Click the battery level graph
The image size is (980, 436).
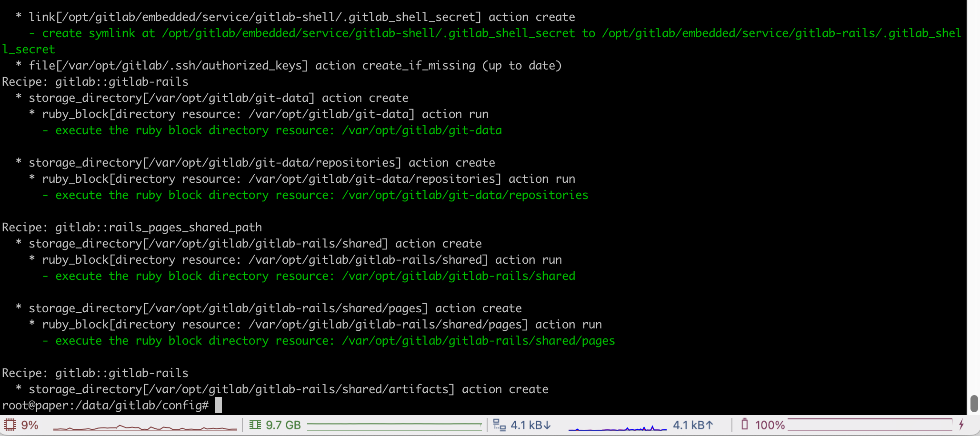(870, 425)
